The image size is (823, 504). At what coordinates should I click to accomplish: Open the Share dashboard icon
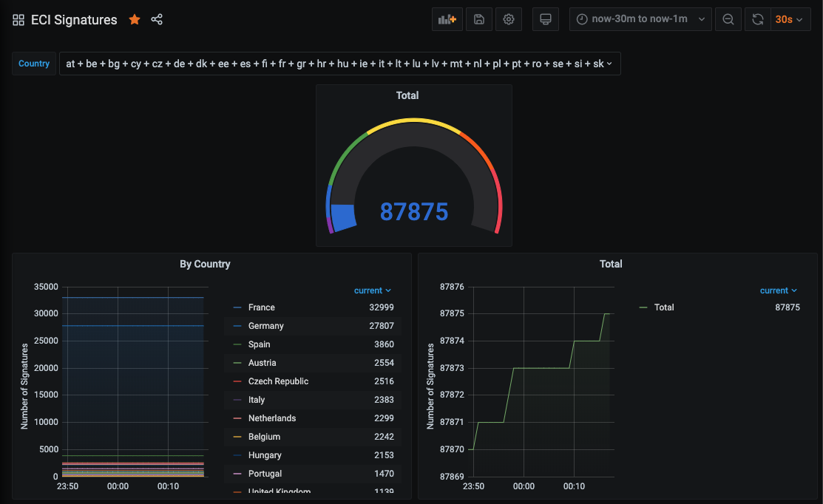pos(157,20)
